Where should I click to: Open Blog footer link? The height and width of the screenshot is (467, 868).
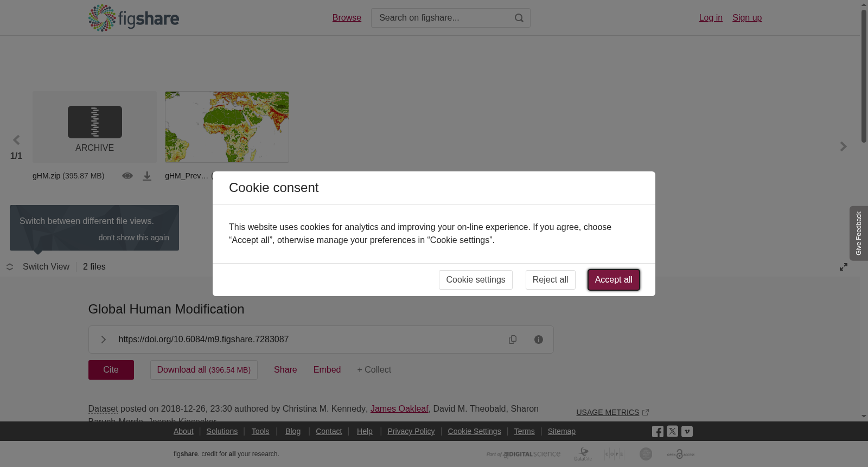pos(293,431)
